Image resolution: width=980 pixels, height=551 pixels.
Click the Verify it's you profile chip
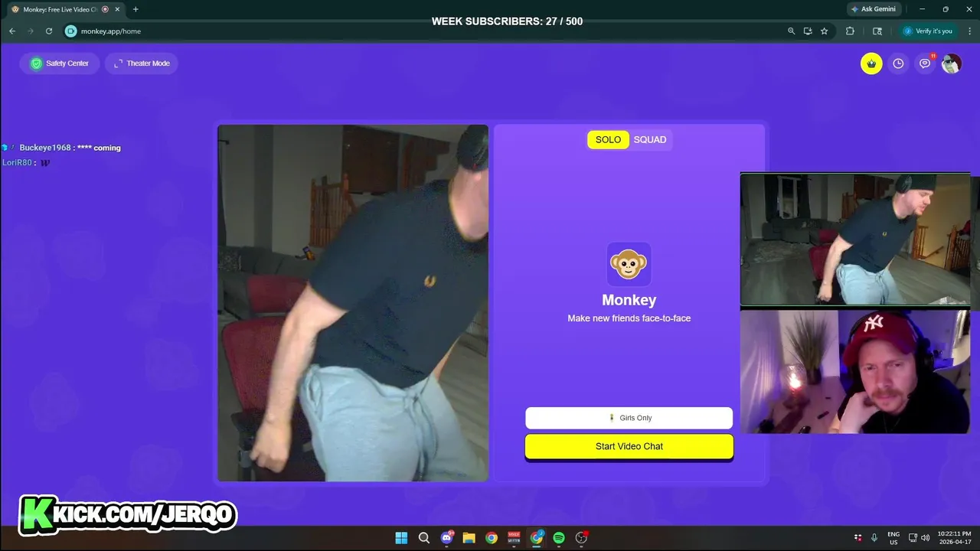pyautogui.click(x=927, y=31)
